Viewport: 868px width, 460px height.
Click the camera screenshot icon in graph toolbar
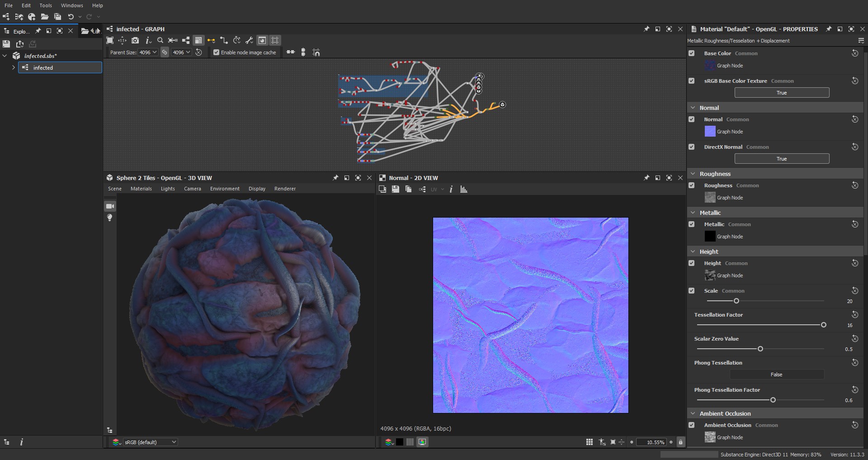point(135,40)
